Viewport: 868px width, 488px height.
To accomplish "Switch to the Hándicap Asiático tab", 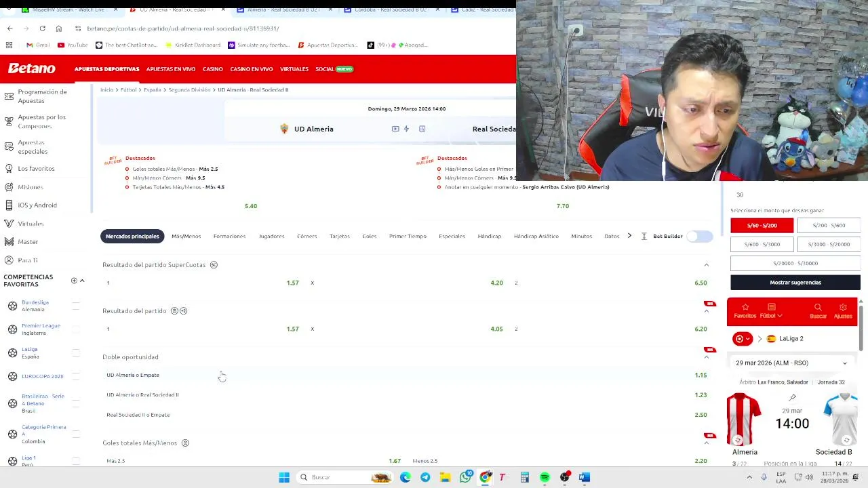I will point(536,236).
